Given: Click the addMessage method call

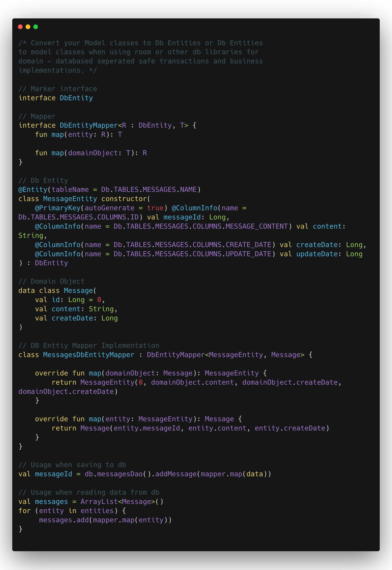Looking at the screenshot, I should [176, 474].
